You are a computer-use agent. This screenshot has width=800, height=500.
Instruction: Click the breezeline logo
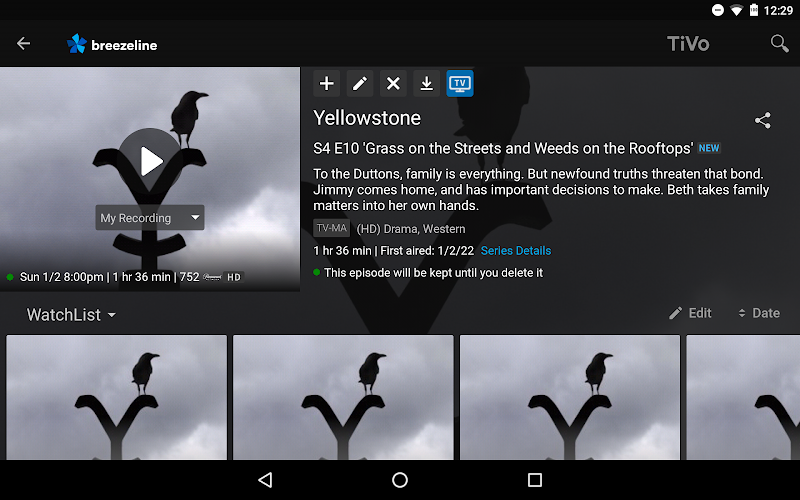112,44
